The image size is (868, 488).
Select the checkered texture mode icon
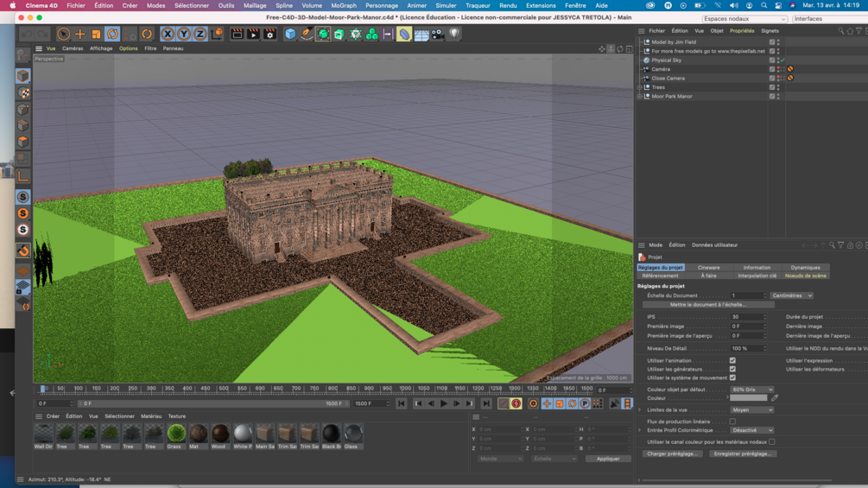tap(22, 93)
